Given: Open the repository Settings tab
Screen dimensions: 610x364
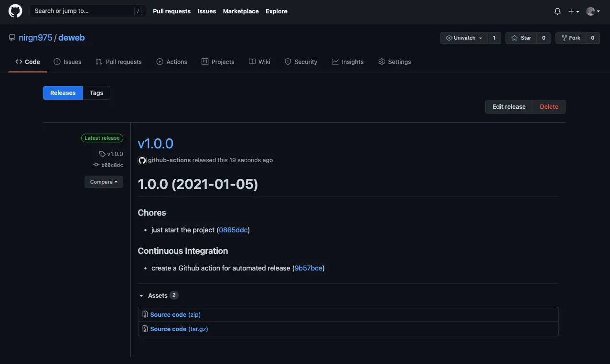Looking at the screenshot, I should [x=394, y=62].
